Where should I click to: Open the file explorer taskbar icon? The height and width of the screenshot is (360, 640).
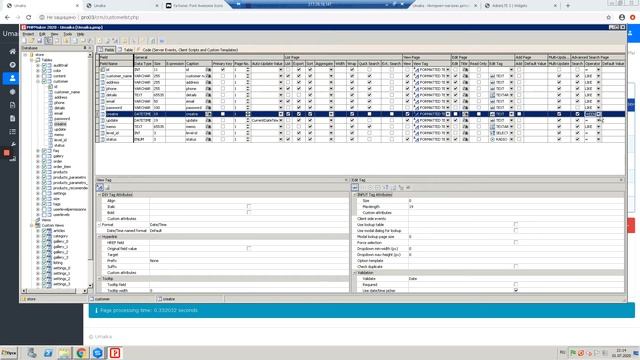pyautogui.click(x=64, y=353)
